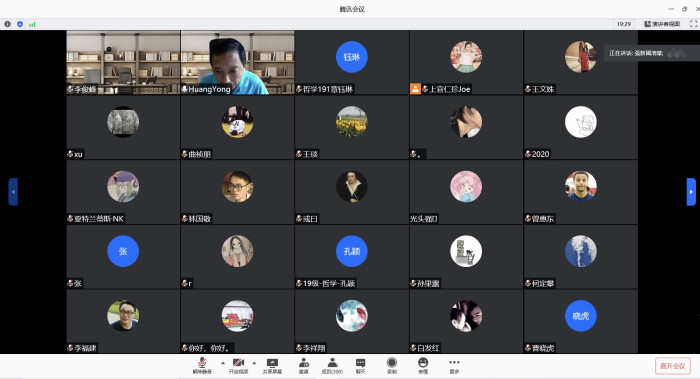The height and width of the screenshot is (379, 700).
Task: Click 王文姝's avatar
Action: pos(580,57)
